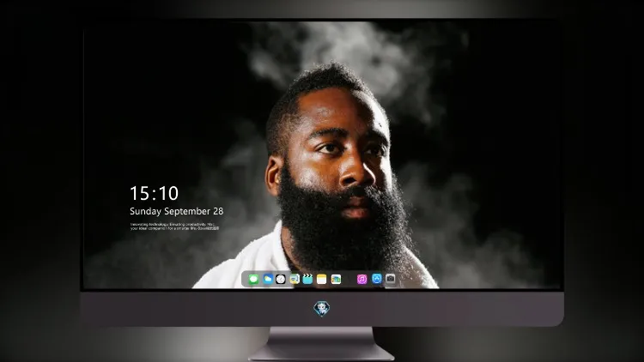Launch the pink Music app
This screenshot has width=644, height=362.
[x=361, y=279]
